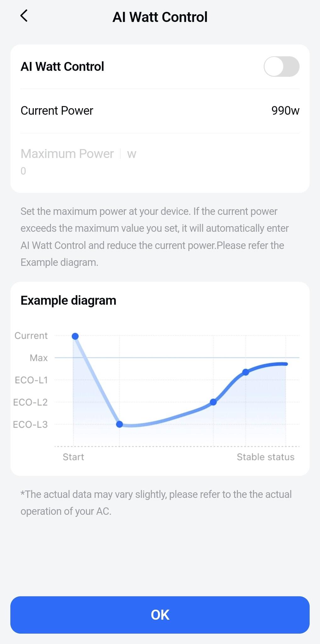
Task: Tap the Start label under the chart
Action: [x=73, y=457]
